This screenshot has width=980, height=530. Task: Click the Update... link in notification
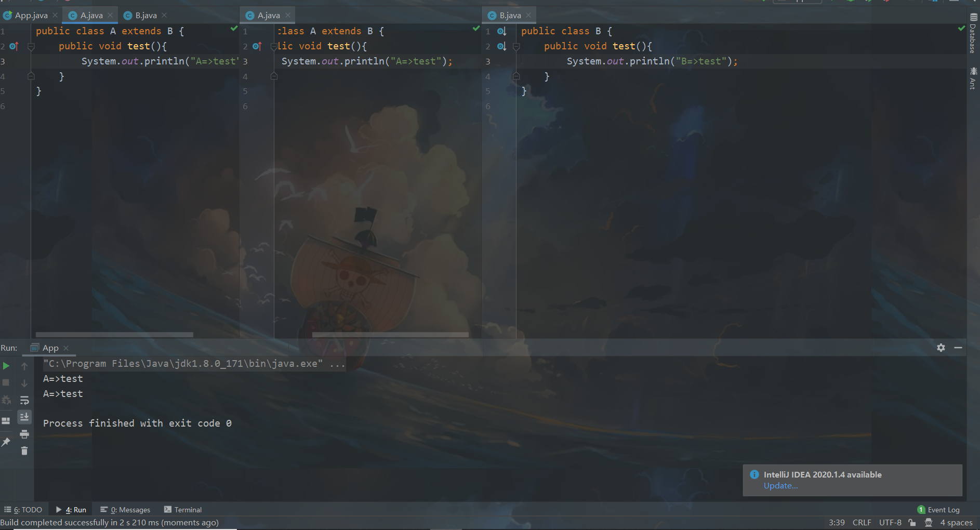(780, 486)
